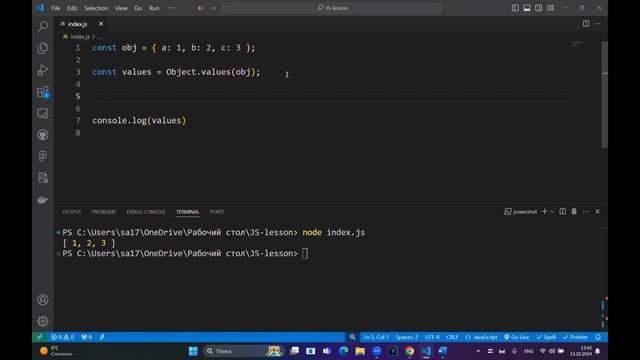Expand the overflow menu in menu bar
640x360 pixels.
(171, 8)
